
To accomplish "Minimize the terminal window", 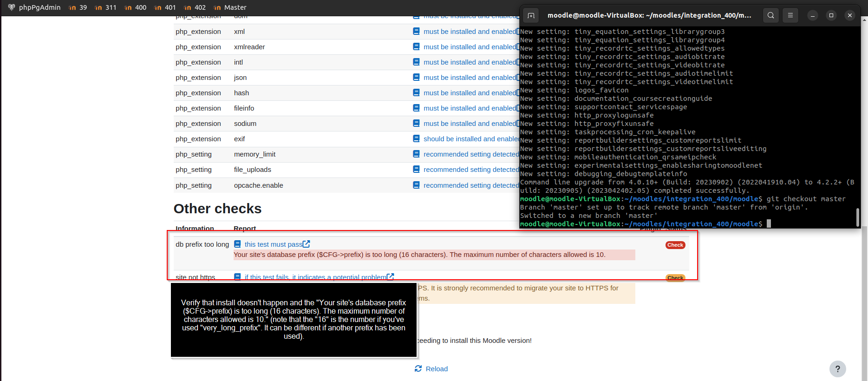I will click(813, 15).
